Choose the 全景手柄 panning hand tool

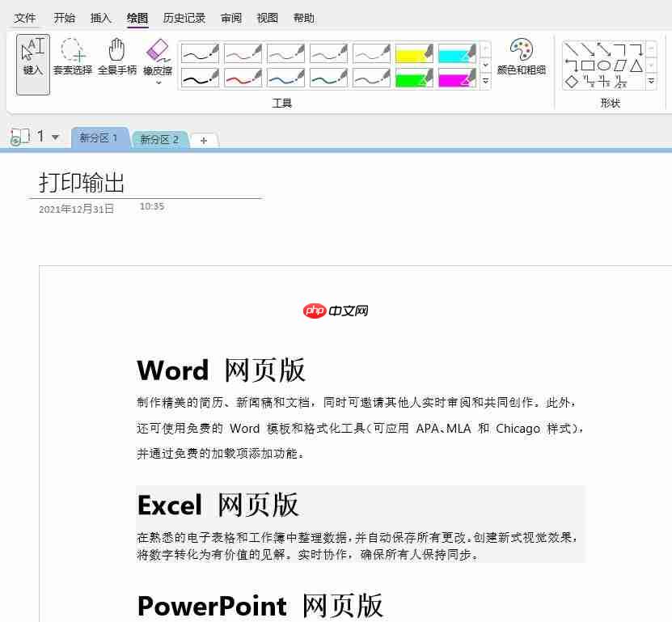click(x=117, y=57)
